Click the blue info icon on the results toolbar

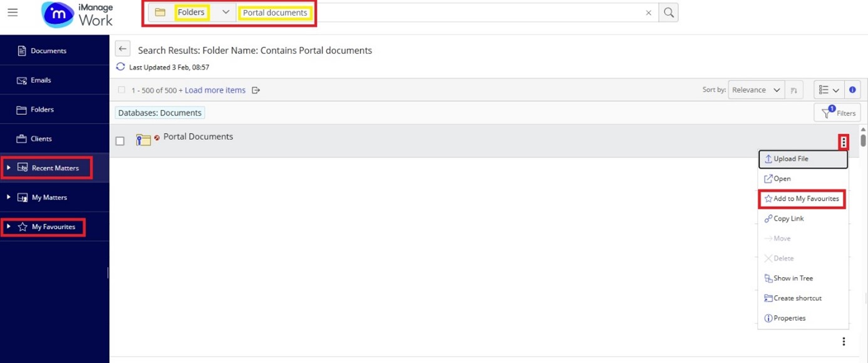click(852, 89)
